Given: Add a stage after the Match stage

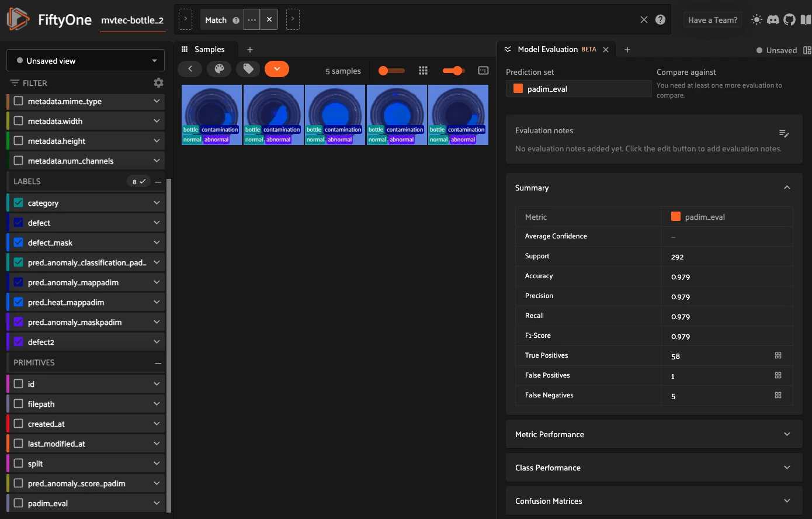Looking at the screenshot, I should pos(293,19).
